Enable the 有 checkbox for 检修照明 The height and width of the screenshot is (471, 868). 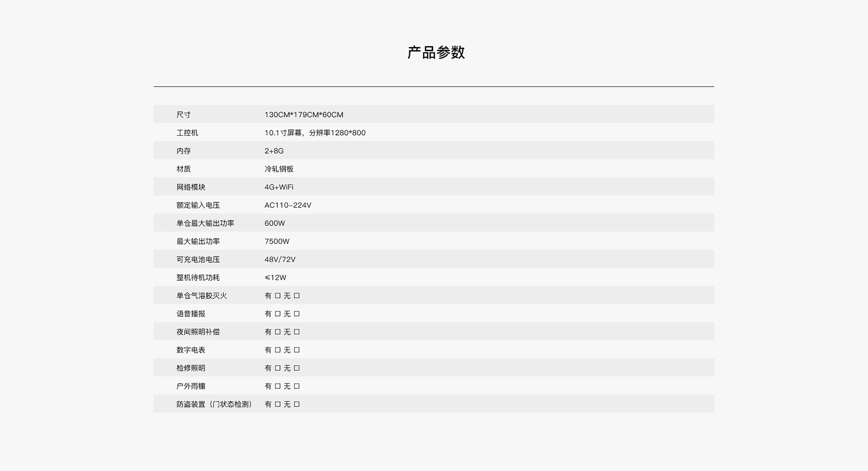278,368
